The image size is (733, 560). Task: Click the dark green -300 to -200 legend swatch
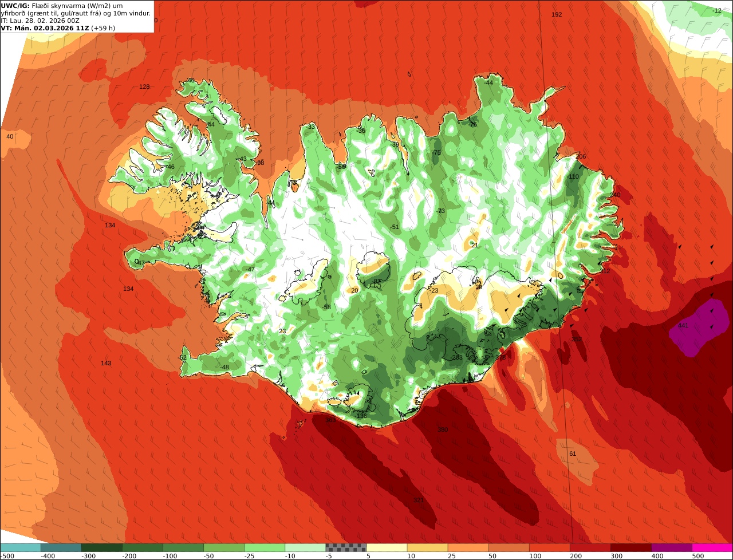pos(102,547)
